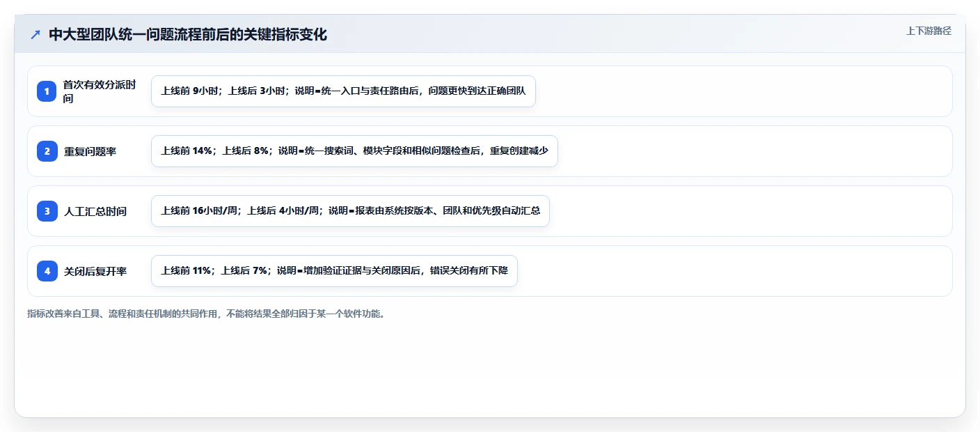980x432 pixels.
Task: Click the 上下游路径 label
Action: click(x=928, y=31)
